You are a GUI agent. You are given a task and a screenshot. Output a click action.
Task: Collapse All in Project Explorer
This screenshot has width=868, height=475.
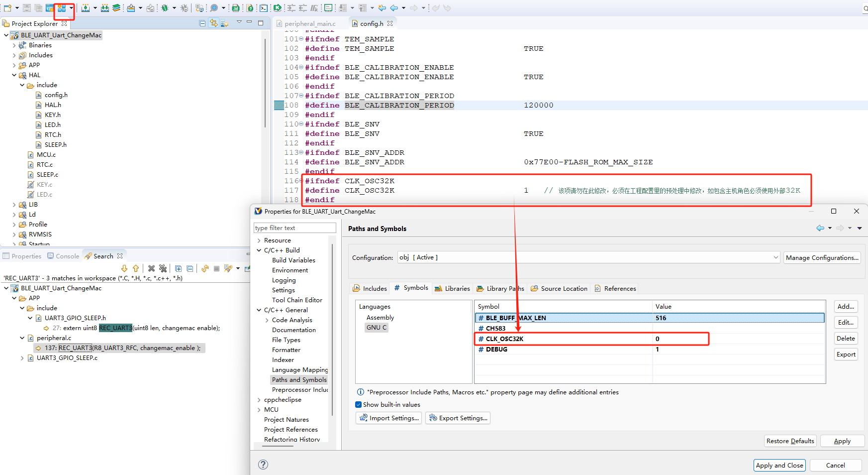coord(202,23)
